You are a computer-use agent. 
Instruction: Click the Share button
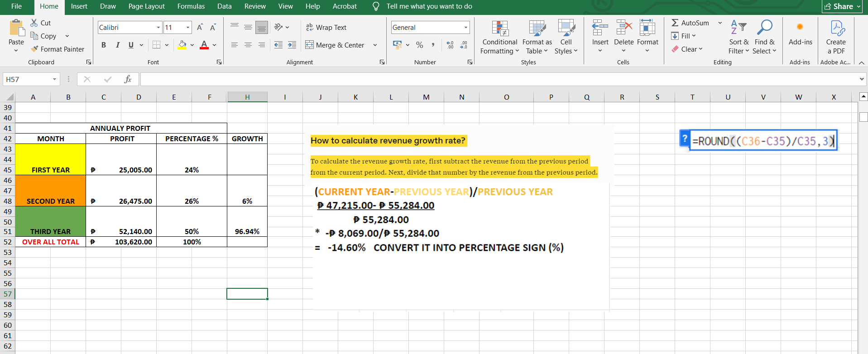(842, 6)
